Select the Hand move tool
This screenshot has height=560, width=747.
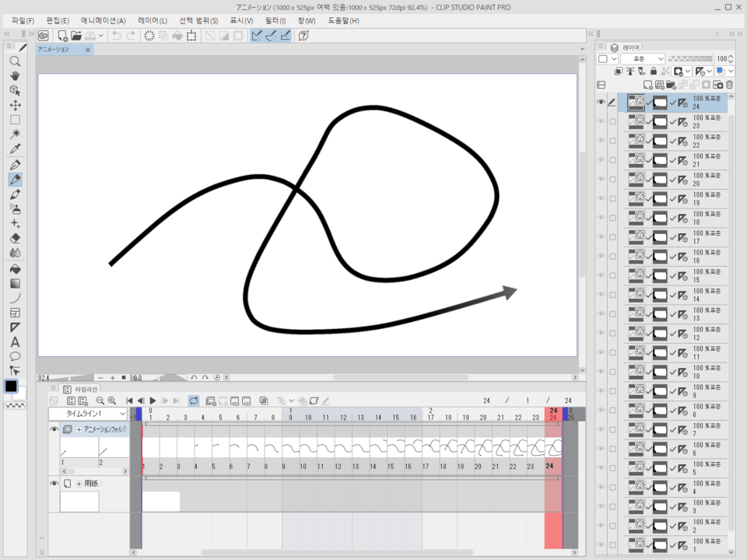click(15, 76)
